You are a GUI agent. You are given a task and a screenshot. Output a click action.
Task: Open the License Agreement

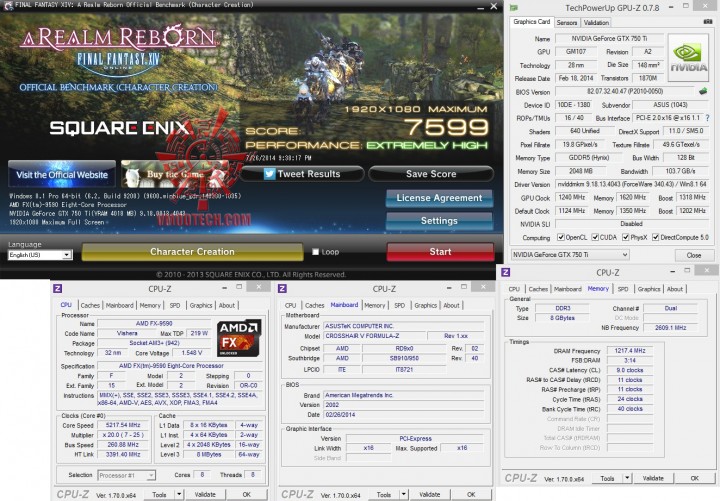pos(439,198)
